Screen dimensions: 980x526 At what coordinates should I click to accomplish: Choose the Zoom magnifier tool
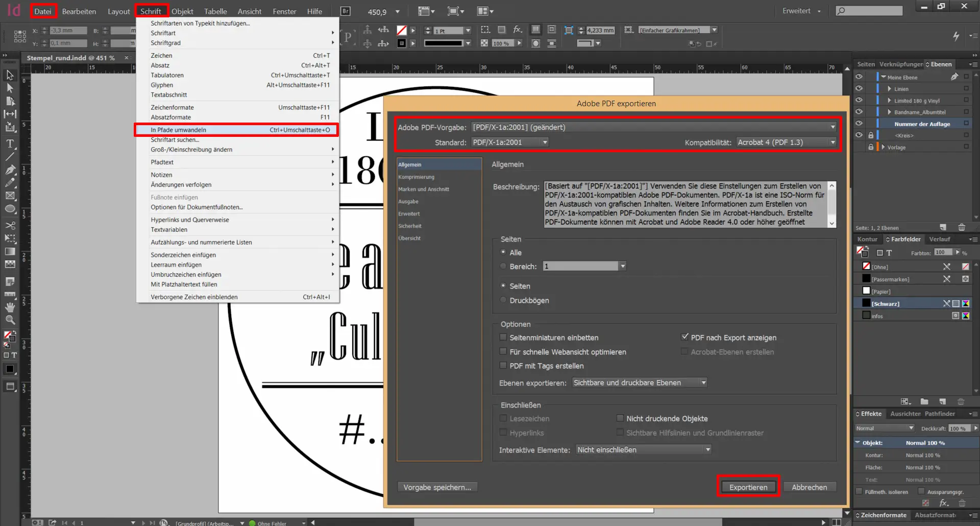(x=10, y=320)
